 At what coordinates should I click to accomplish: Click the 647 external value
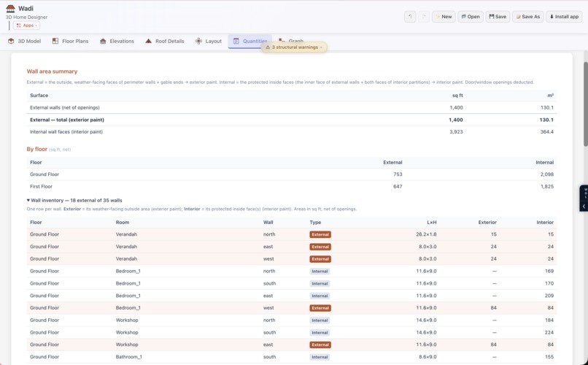[398, 186]
